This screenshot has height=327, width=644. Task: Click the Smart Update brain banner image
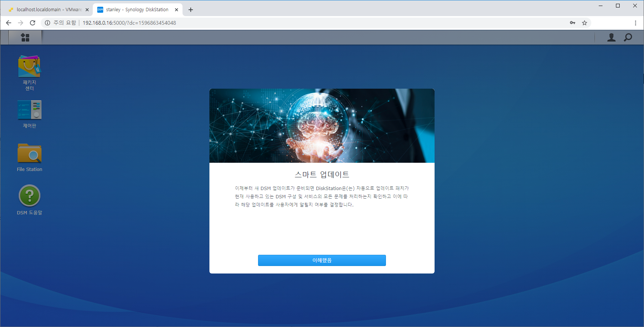(322, 126)
